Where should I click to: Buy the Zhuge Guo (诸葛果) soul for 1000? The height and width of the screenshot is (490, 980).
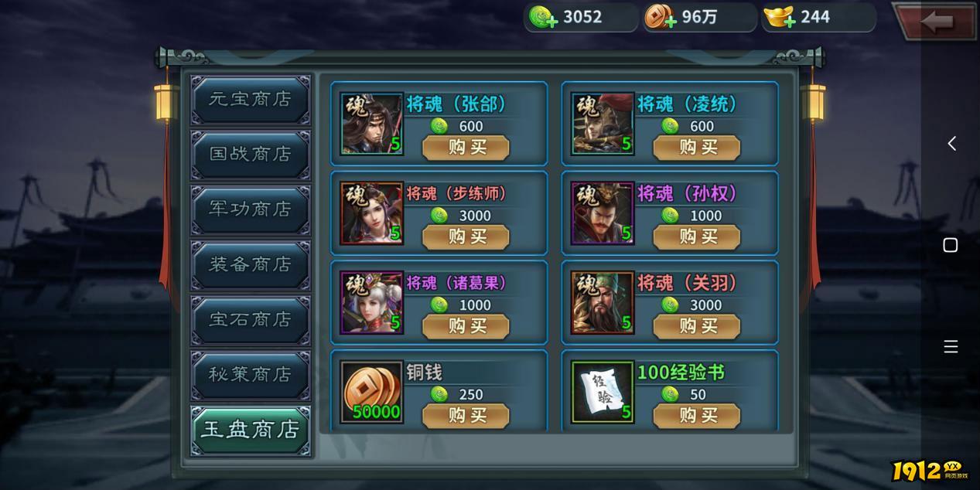466,327
